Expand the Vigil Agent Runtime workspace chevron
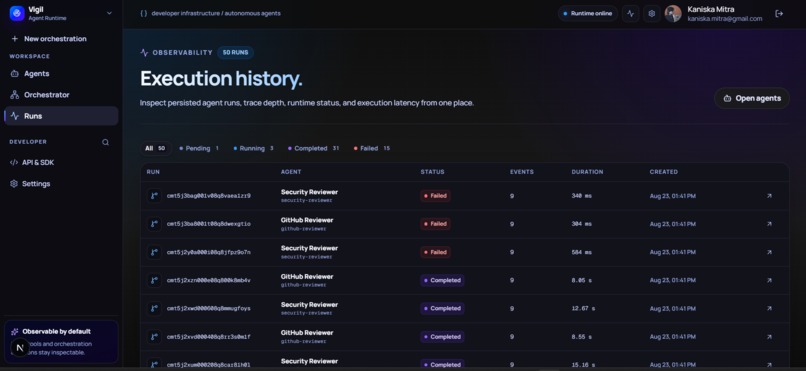 [x=109, y=13]
